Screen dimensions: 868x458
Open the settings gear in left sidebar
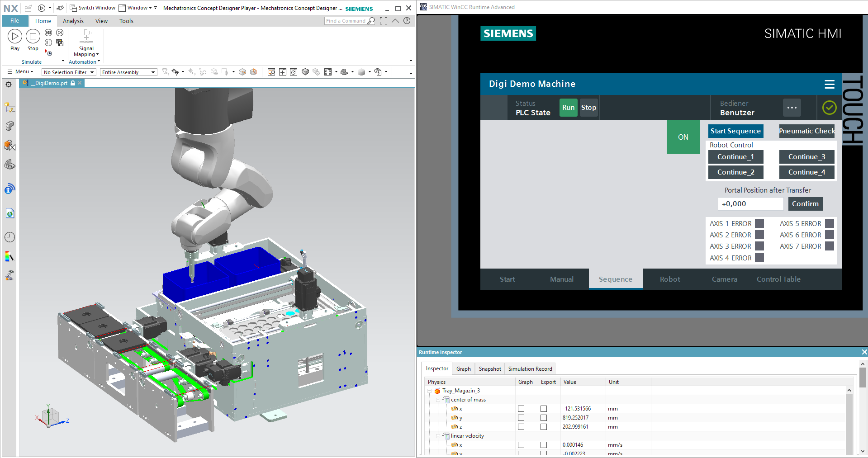point(9,85)
